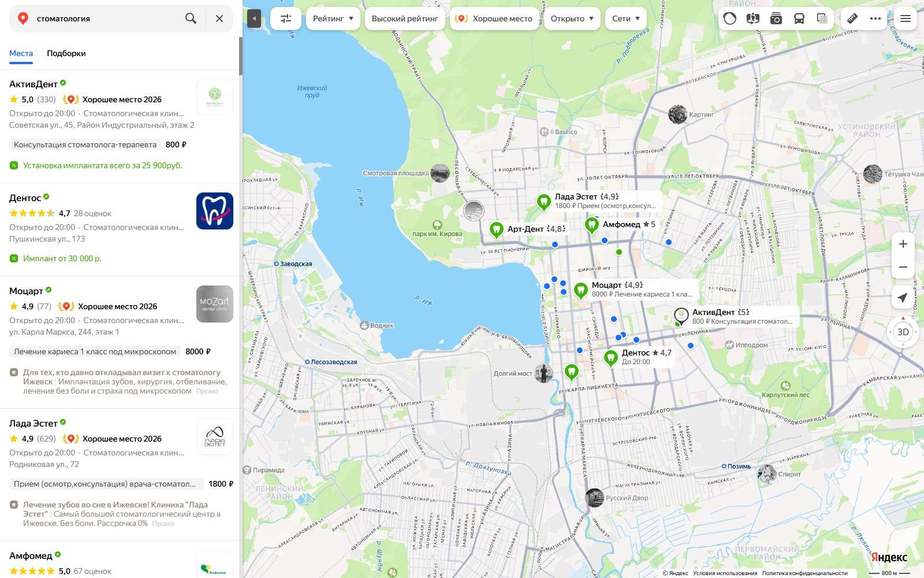Screen dimensions: 924x578
Task: Click the АктивДент logo thumbnail
Action: tap(215, 97)
